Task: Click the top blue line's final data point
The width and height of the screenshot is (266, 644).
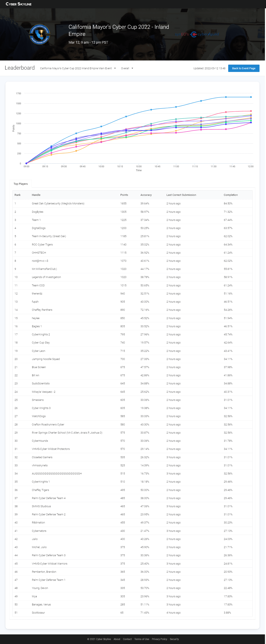Action: pos(251,97)
